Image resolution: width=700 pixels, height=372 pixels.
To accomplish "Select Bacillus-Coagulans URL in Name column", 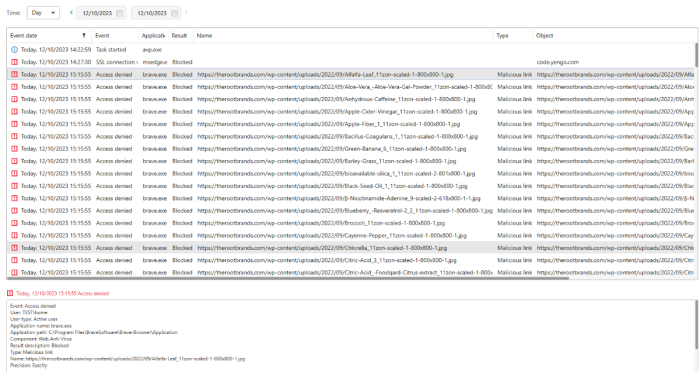I will point(338,137).
